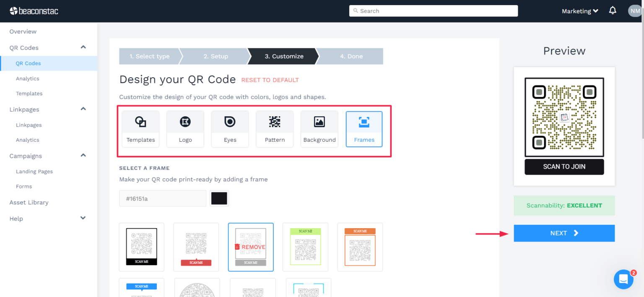Open the chat support bubble

623,279
